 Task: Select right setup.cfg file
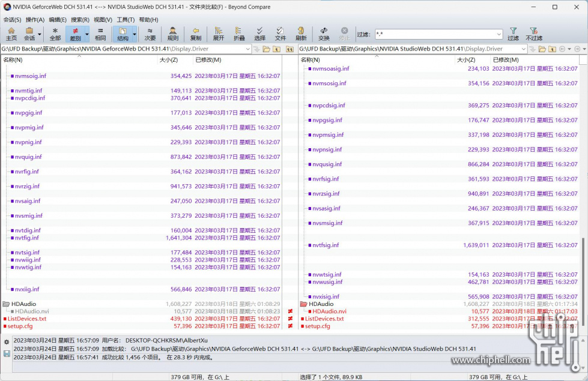click(317, 326)
